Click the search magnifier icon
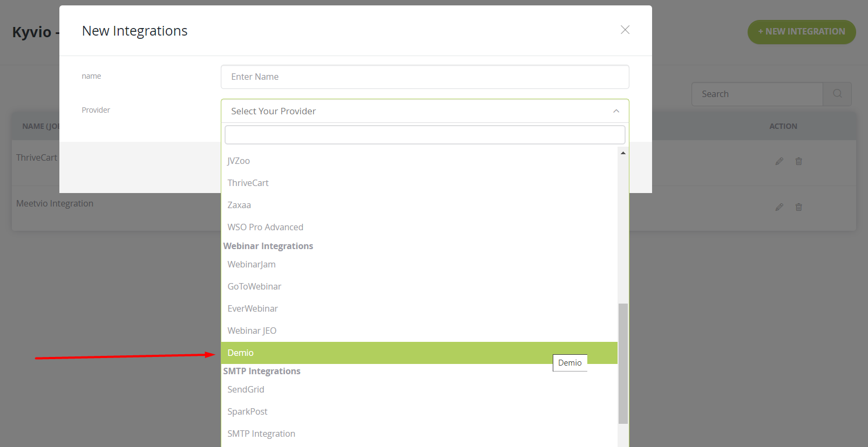868x447 pixels. (837, 94)
